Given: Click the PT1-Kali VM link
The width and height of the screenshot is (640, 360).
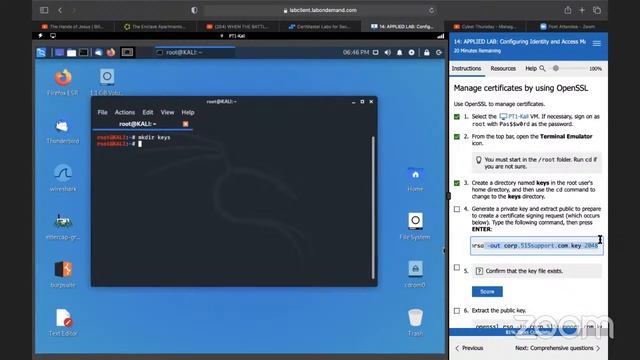Looking at the screenshot, I should (x=514, y=117).
